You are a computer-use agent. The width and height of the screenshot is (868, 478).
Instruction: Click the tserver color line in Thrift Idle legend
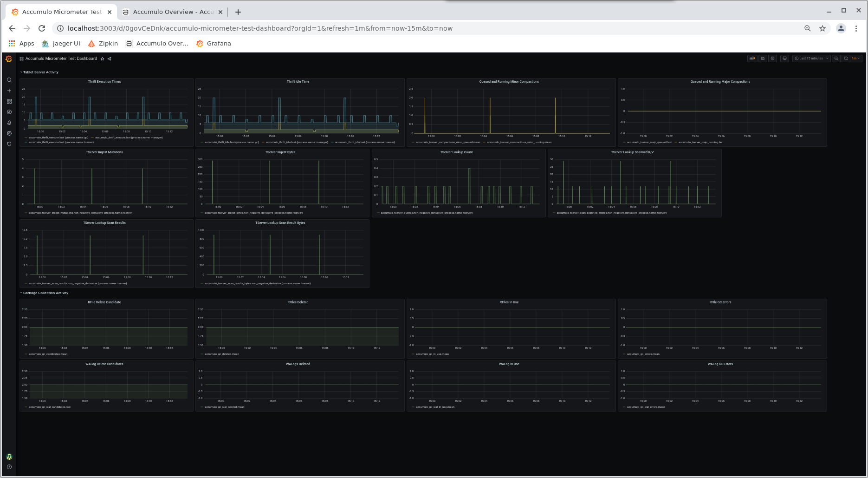[x=333, y=142]
